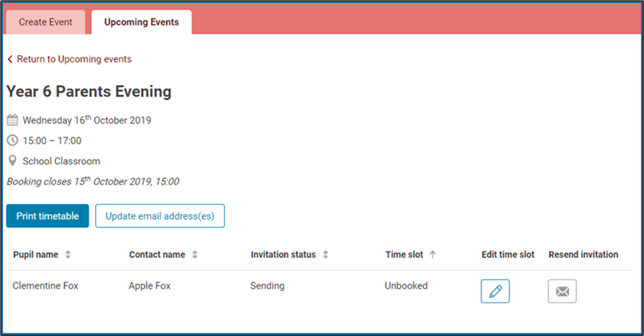Click the envelope icon to resend invitation
The height and width of the screenshot is (336, 644).
pyautogui.click(x=562, y=291)
